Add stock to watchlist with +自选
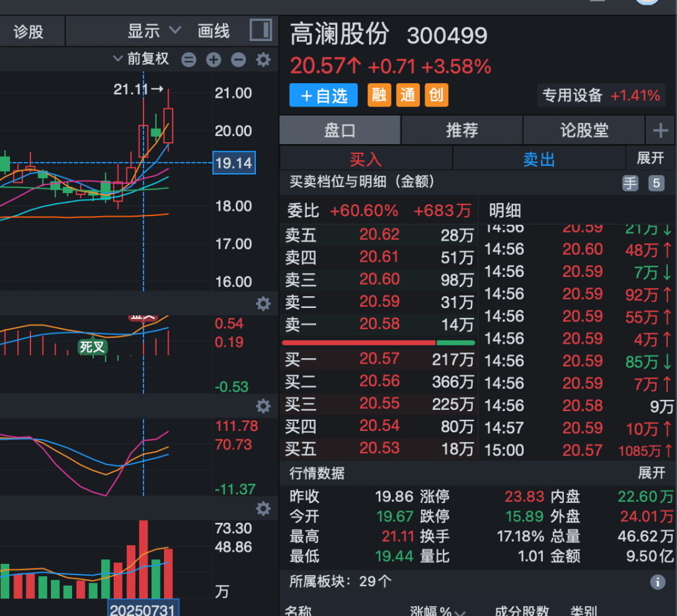Screen dimensions: 677x616 pos(324,95)
